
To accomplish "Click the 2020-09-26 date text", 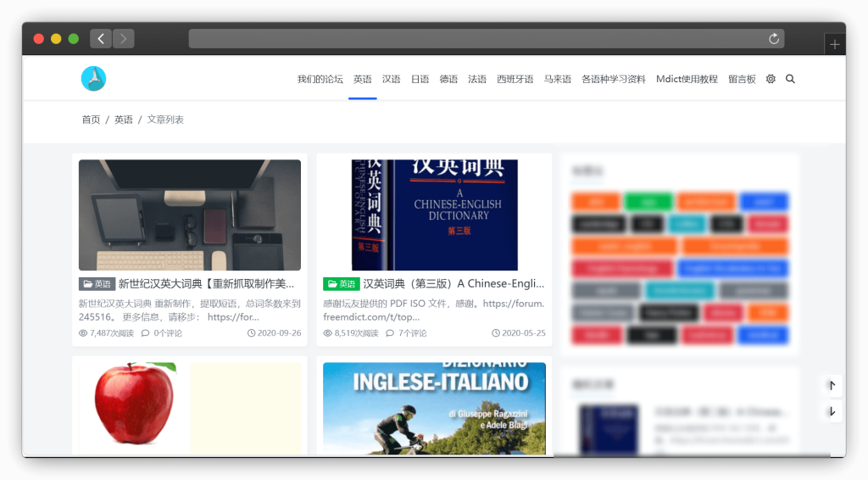I will [279, 333].
